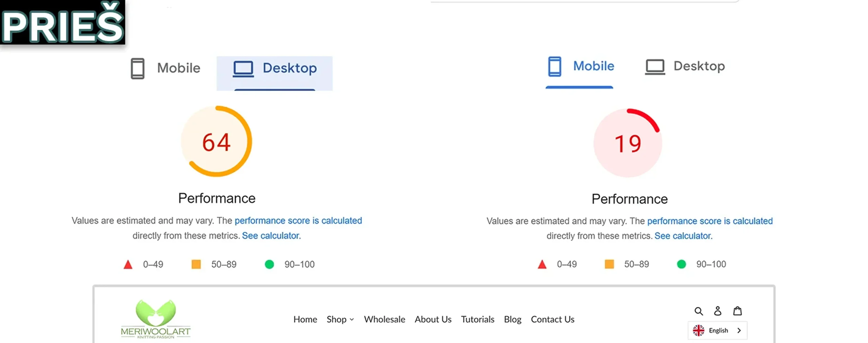Click the search magnifier icon
868x343 pixels.
[x=698, y=311]
